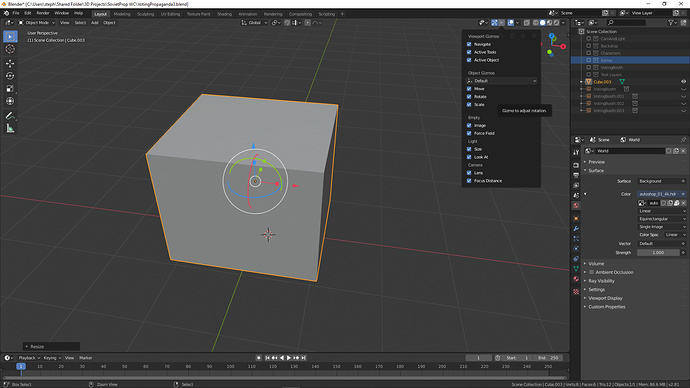Uncheck the Active Object gizmo checkbox
The width and height of the screenshot is (690, 388).
[469, 60]
